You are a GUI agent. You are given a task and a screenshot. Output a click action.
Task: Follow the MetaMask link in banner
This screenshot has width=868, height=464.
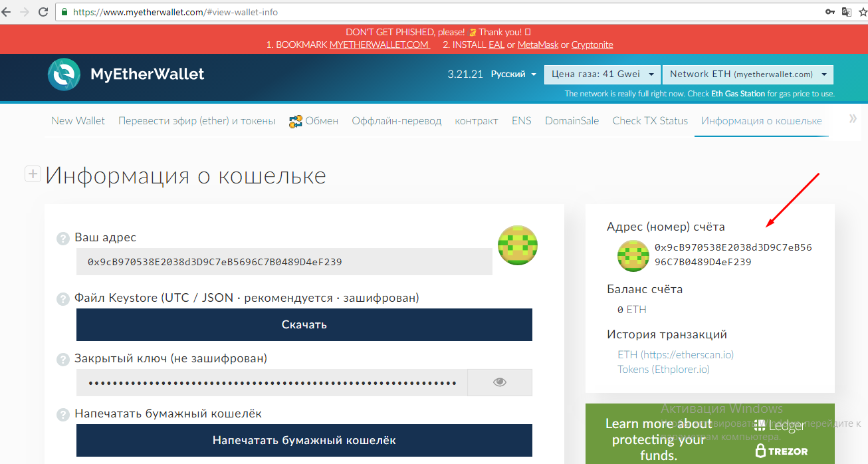(x=538, y=45)
